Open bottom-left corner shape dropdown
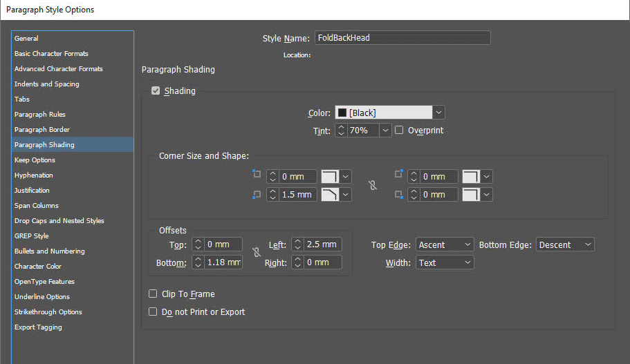630x364 pixels. 346,195
